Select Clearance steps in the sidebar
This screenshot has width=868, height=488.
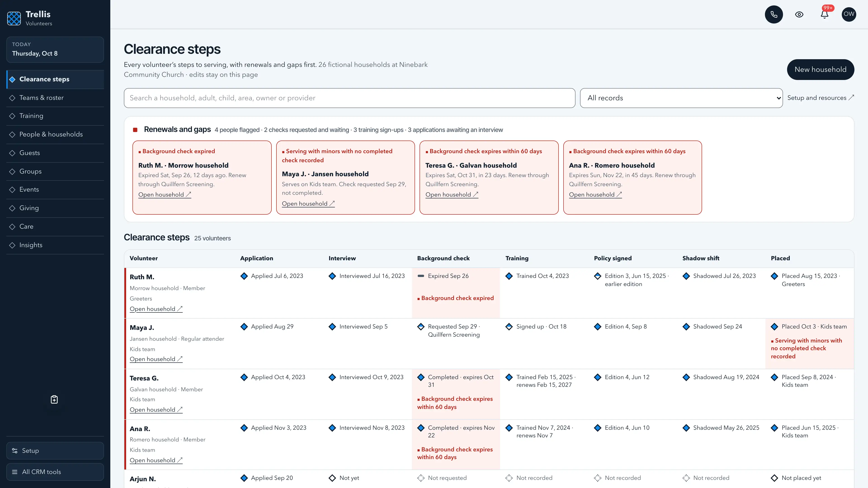55,79
